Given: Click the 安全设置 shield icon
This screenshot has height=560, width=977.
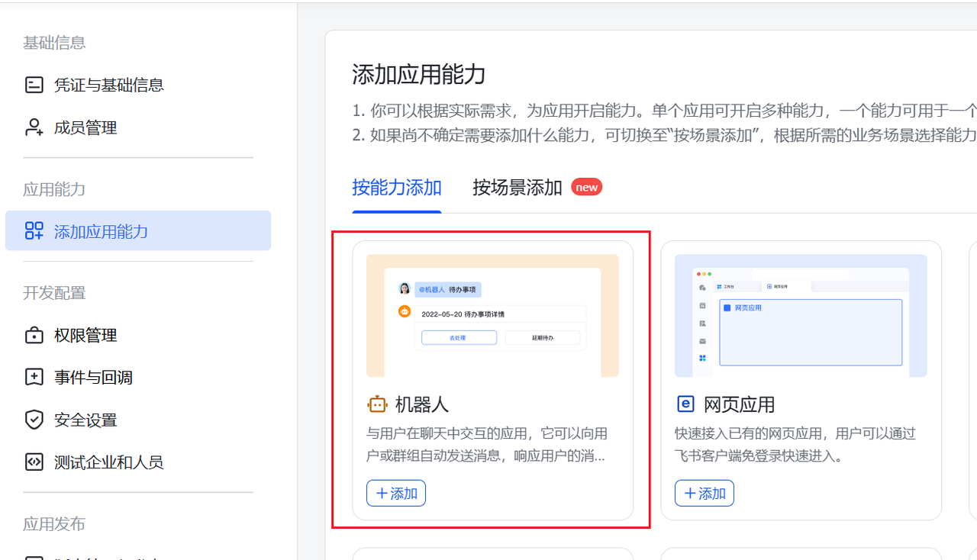Looking at the screenshot, I should pyautogui.click(x=34, y=420).
